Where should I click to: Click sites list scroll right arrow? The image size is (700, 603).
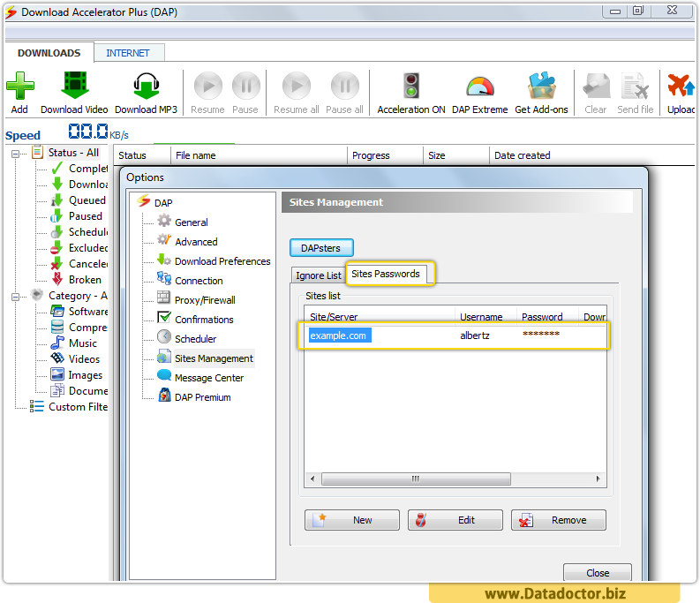click(x=598, y=479)
